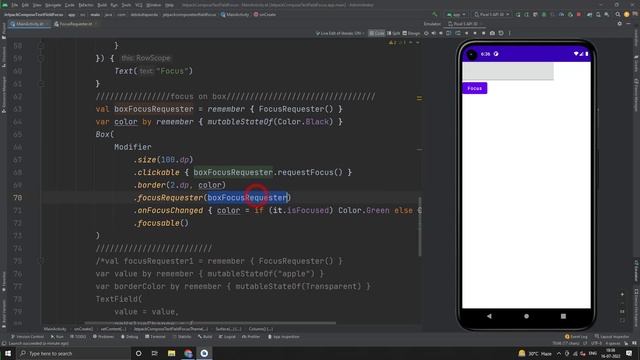Open the Pixel device selector dropdown
Image resolution: width=640 pixels, height=360 pixels.
click(x=491, y=14)
